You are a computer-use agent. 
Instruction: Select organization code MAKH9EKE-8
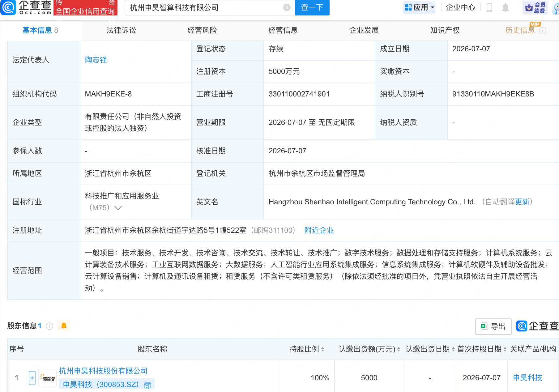[108, 94]
